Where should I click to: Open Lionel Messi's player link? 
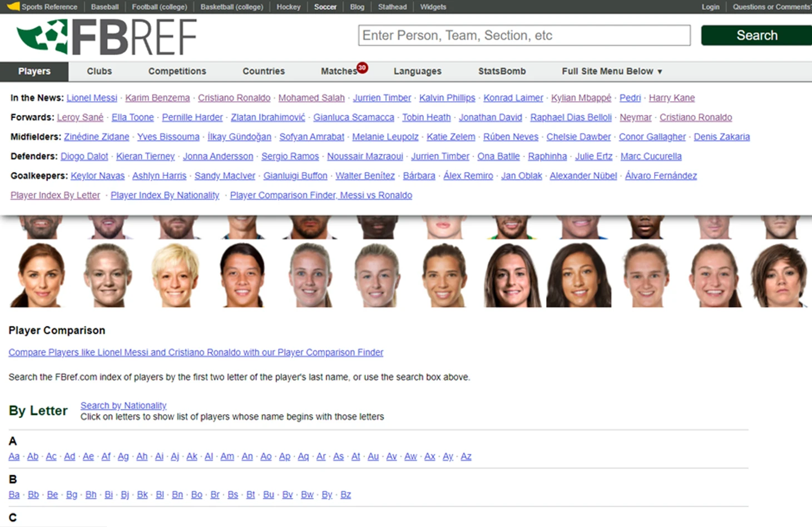pyautogui.click(x=92, y=98)
